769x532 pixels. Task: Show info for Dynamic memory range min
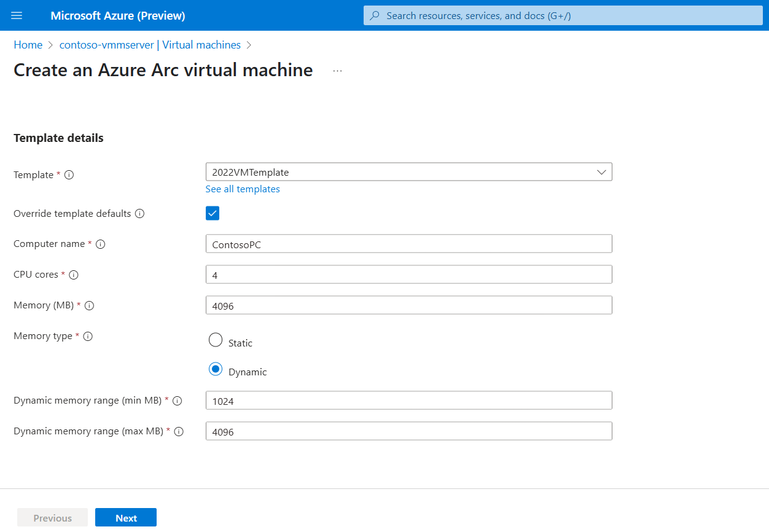tap(178, 401)
